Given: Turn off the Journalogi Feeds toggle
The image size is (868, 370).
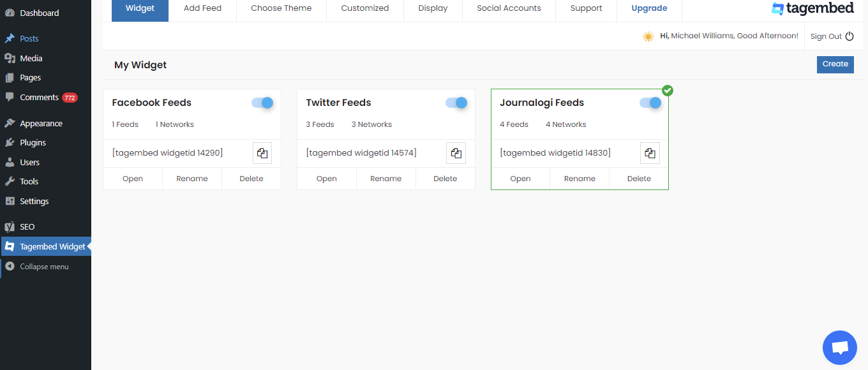Looking at the screenshot, I should 650,103.
